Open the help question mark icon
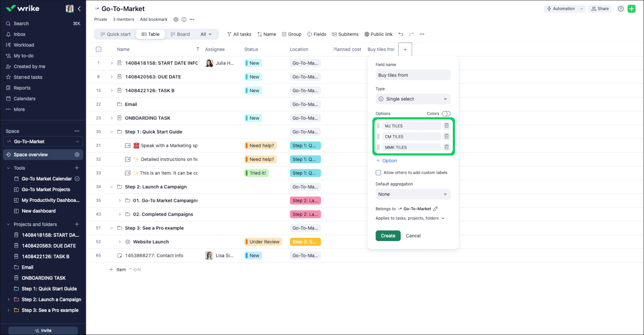Viewport: 644px width, 335px height. [x=621, y=9]
